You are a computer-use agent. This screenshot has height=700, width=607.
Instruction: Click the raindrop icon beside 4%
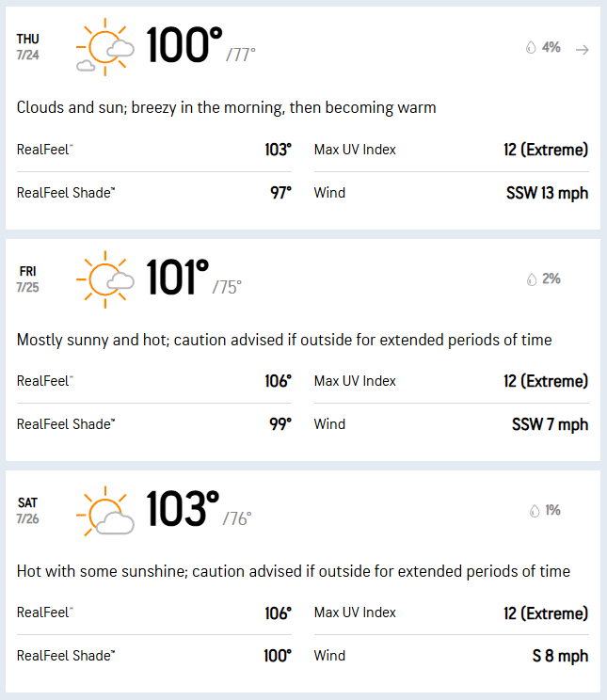[531, 47]
